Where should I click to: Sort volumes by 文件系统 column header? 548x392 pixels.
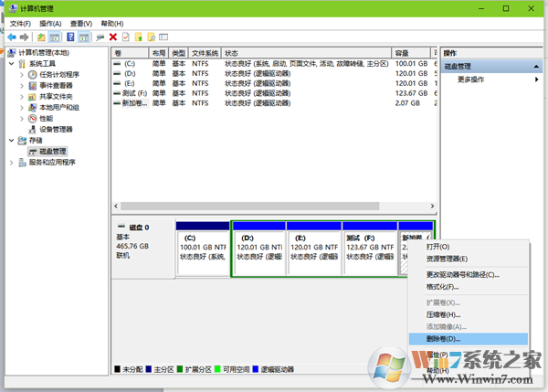pyautogui.click(x=207, y=53)
